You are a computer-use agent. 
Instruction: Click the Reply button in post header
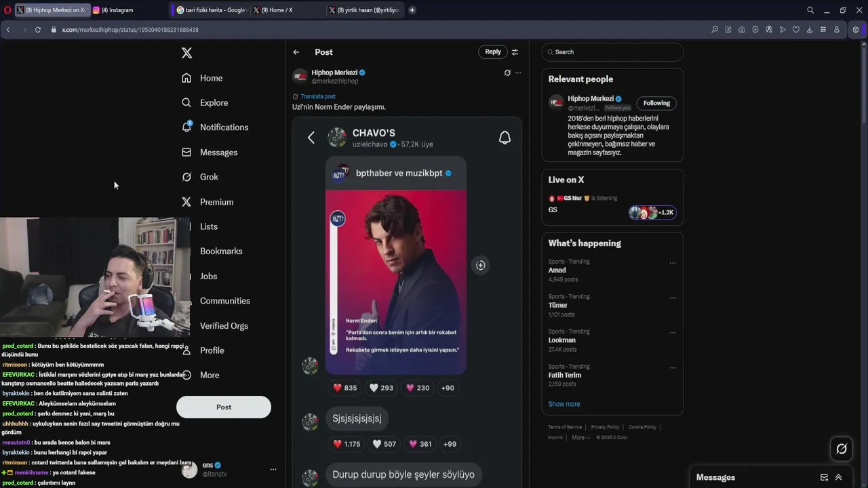pos(493,52)
